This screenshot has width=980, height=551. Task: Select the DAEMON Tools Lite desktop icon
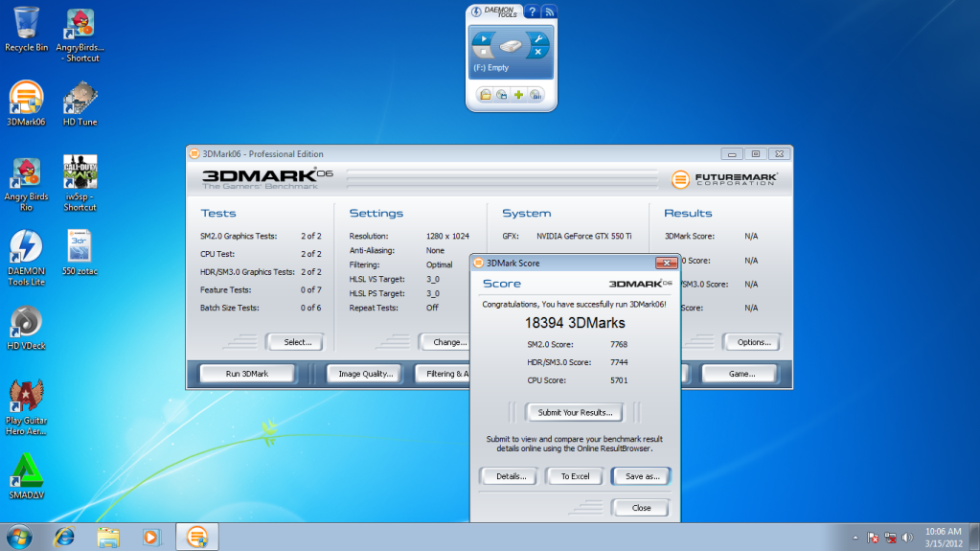[26, 259]
